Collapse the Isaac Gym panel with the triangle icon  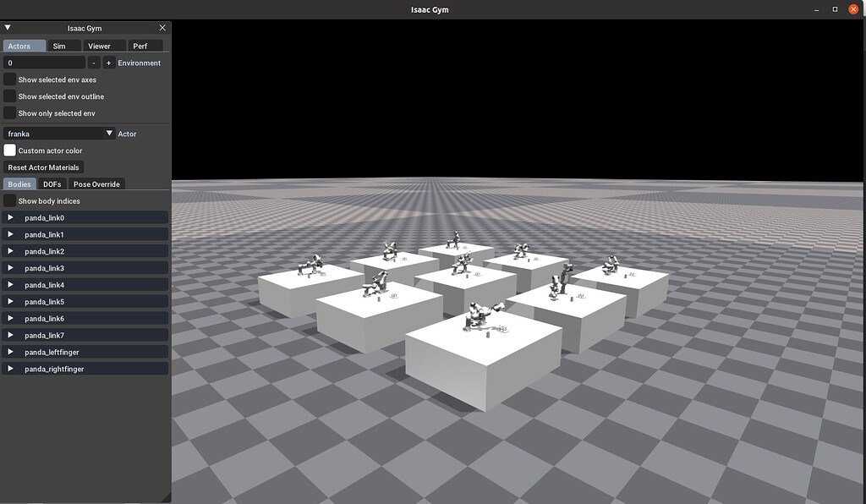7,27
